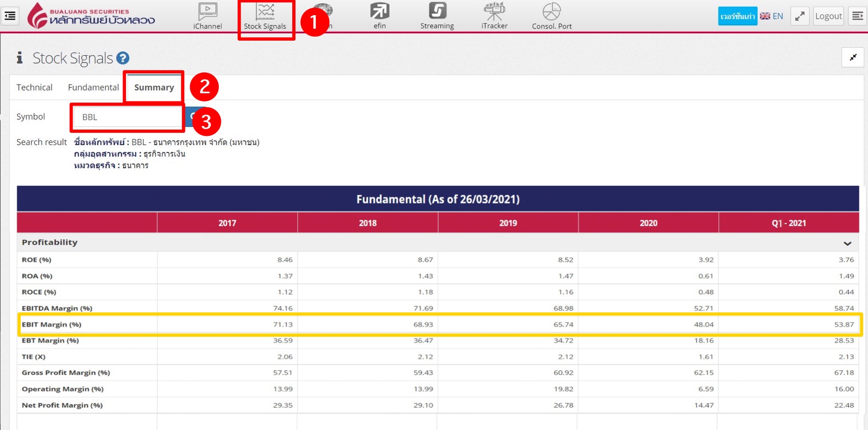Open Streaming application

coord(437,16)
